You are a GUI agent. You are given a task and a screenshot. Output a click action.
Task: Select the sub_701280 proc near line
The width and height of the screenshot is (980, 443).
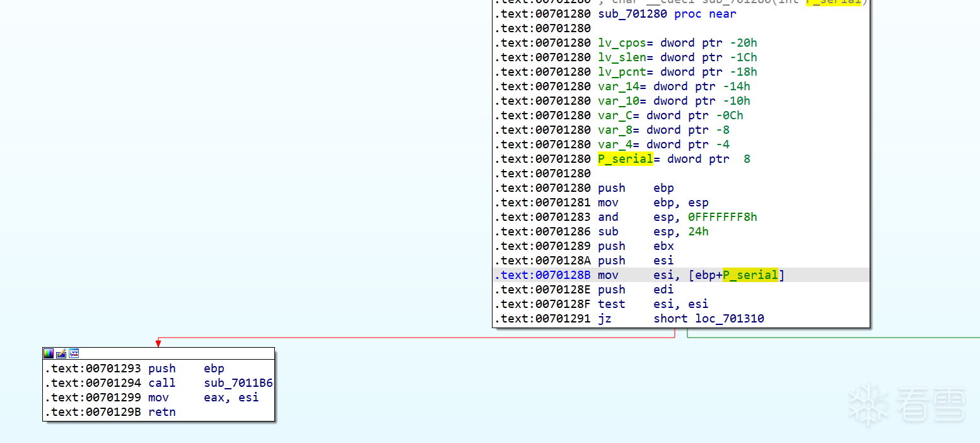coord(667,14)
